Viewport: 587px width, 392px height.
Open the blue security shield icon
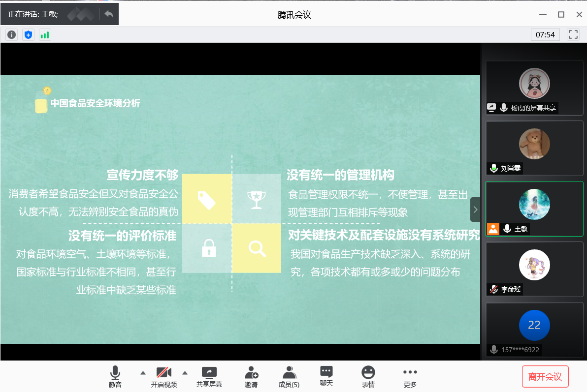point(28,34)
